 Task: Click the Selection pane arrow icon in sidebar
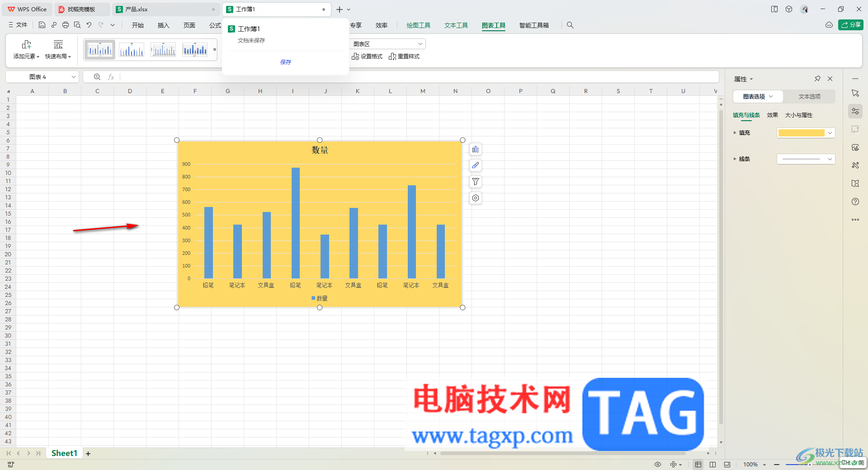coord(855,93)
